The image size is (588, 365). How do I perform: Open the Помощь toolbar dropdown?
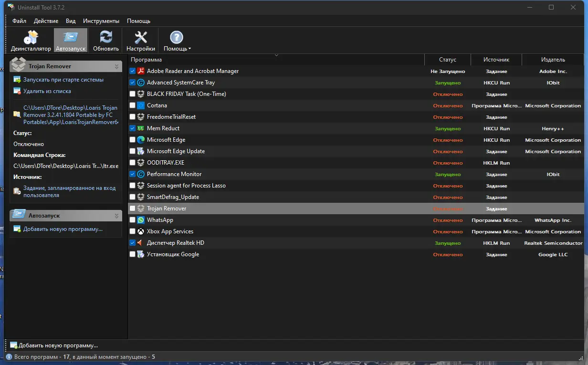[x=177, y=41]
